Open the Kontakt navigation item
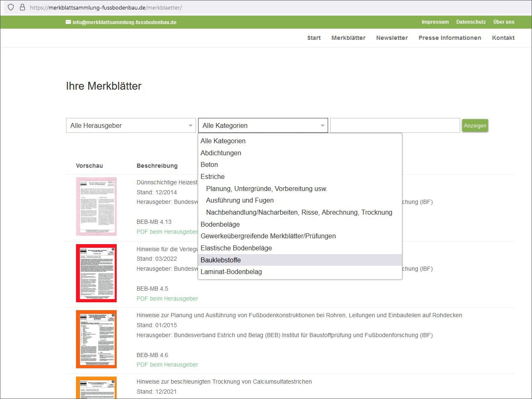 pyautogui.click(x=503, y=38)
